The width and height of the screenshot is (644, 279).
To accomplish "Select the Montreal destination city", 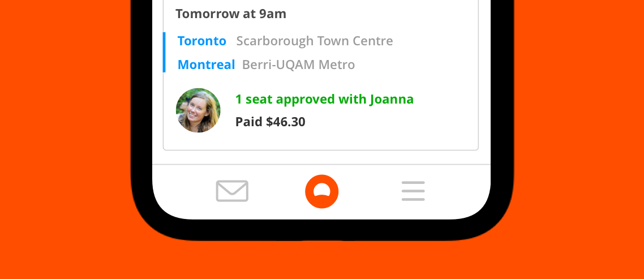I will [x=206, y=65].
